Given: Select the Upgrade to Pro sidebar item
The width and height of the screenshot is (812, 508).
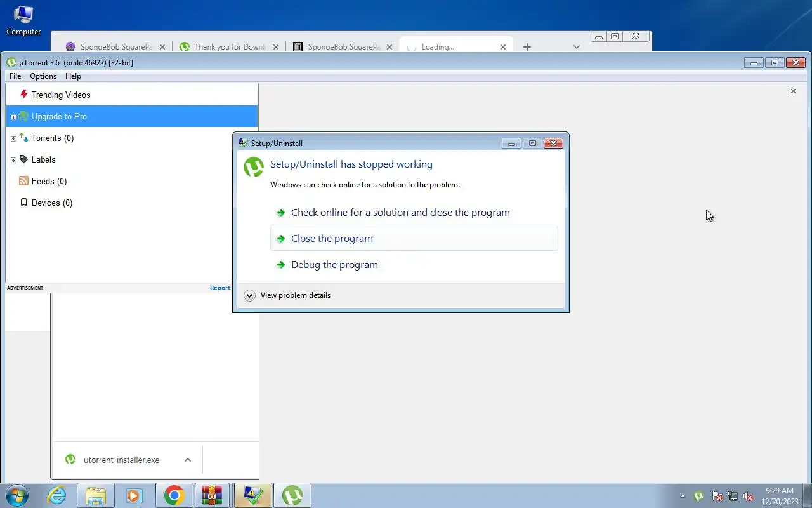Looking at the screenshot, I should pos(132,116).
